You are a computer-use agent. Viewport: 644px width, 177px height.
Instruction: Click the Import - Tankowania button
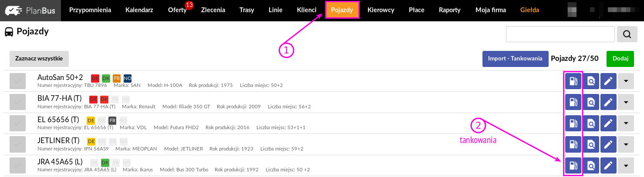click(x=515, y=59)
